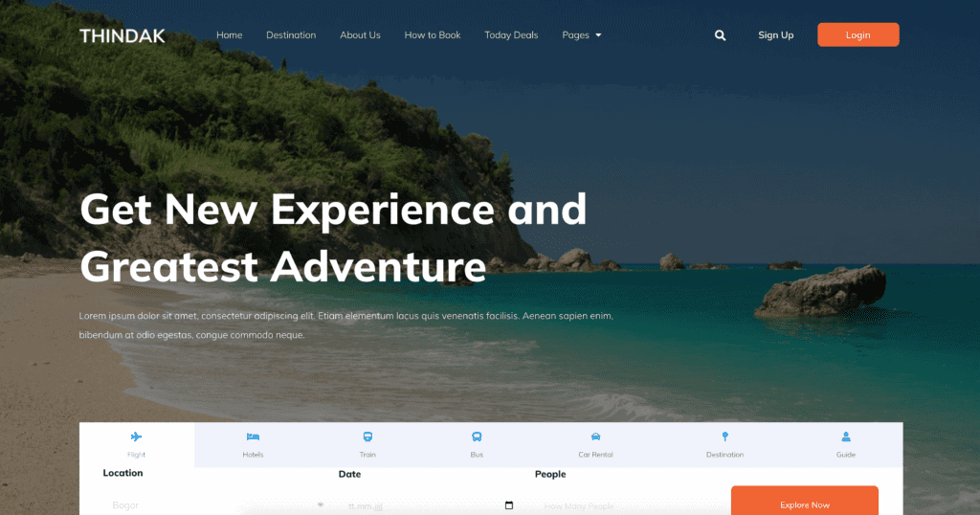
Task: Choose the Train icon tab
Action: 367,437
